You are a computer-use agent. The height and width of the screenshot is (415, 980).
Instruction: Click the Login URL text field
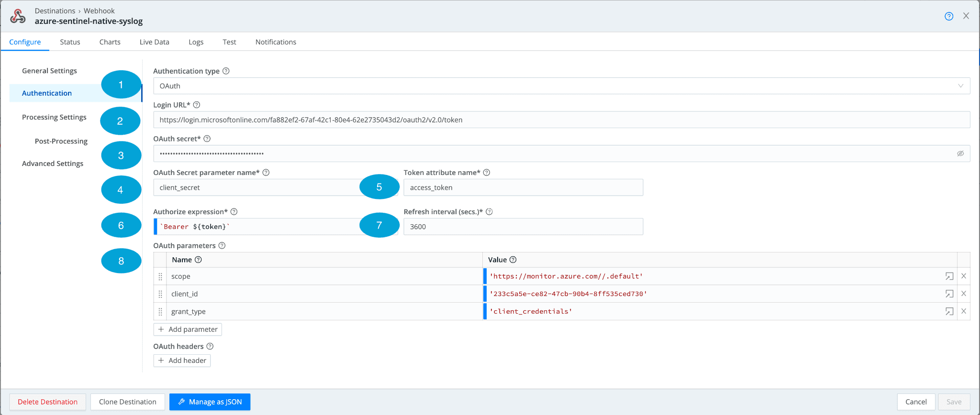[x=561, y=120]
